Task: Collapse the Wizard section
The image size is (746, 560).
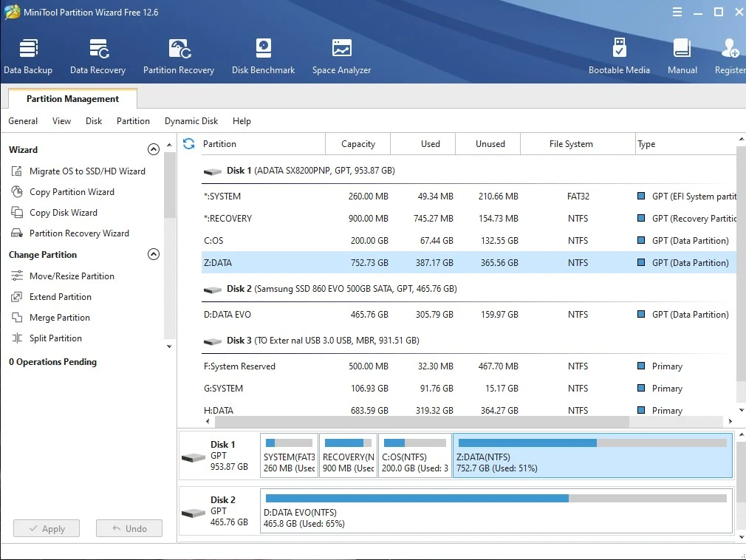Action: [x=153, y=149]
